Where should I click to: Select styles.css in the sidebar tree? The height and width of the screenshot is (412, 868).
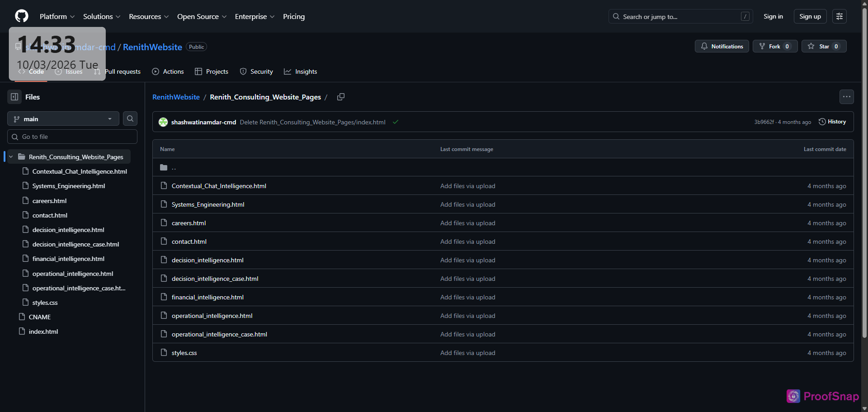tap(45, 303)
